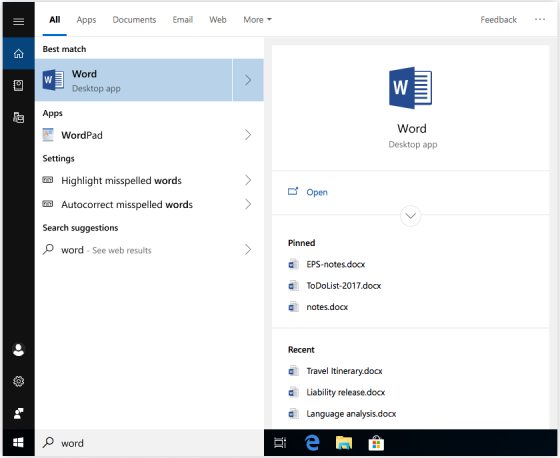Expand the Highlight misspelled words chevron
Viewport: 560px width, 458px height.
(x=248, y=180)
